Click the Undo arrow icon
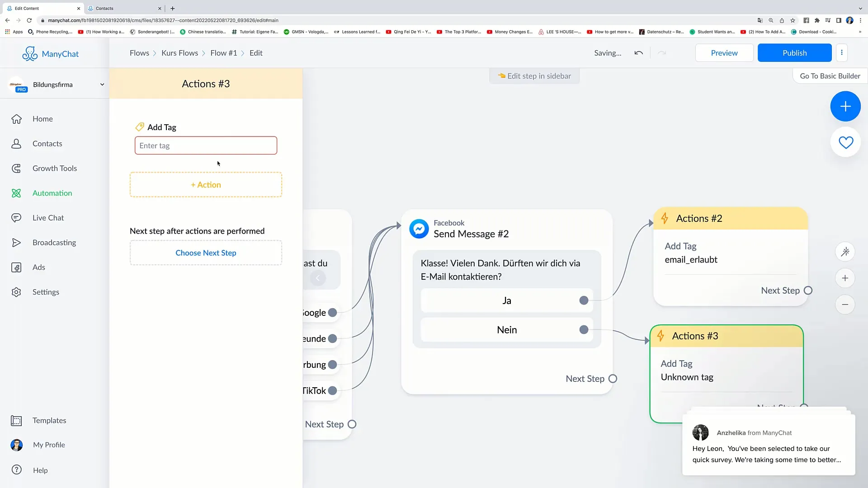 [x=638, y=52]
